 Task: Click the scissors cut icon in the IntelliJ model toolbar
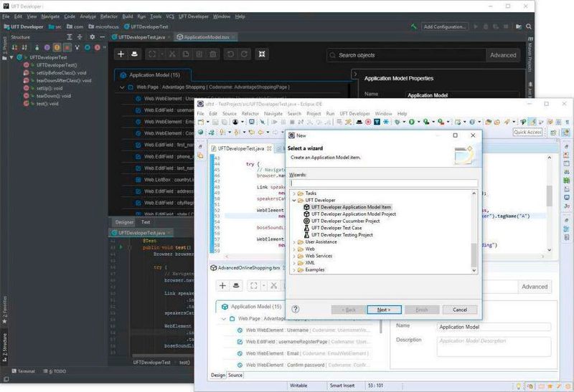click(x=172, y=54)
